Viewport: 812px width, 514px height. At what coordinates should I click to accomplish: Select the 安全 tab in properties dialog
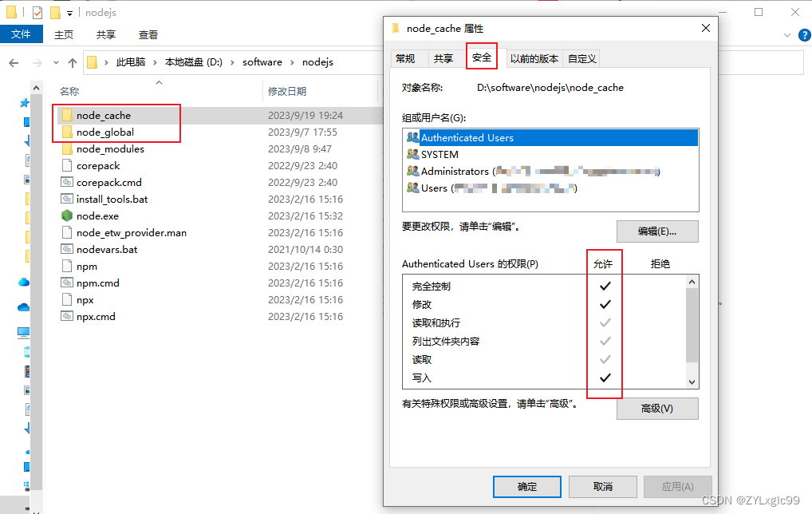coord(482,57)
